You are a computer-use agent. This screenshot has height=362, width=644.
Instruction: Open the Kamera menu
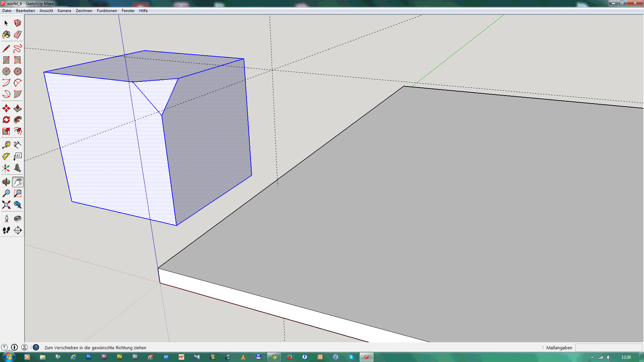tap(64, 11)
